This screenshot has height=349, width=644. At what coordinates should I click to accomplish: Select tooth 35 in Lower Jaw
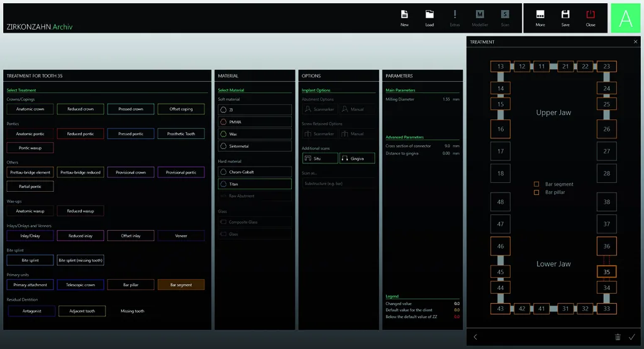tap(607, 272)
